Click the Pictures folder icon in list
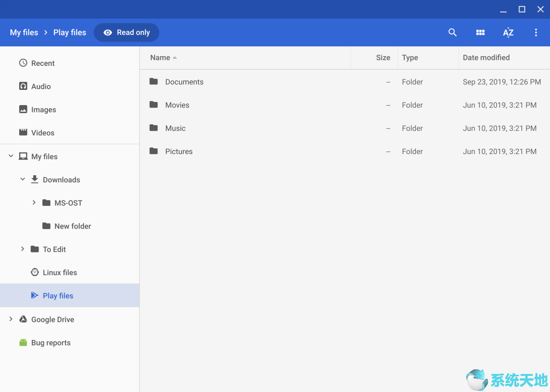 [153, 151]
